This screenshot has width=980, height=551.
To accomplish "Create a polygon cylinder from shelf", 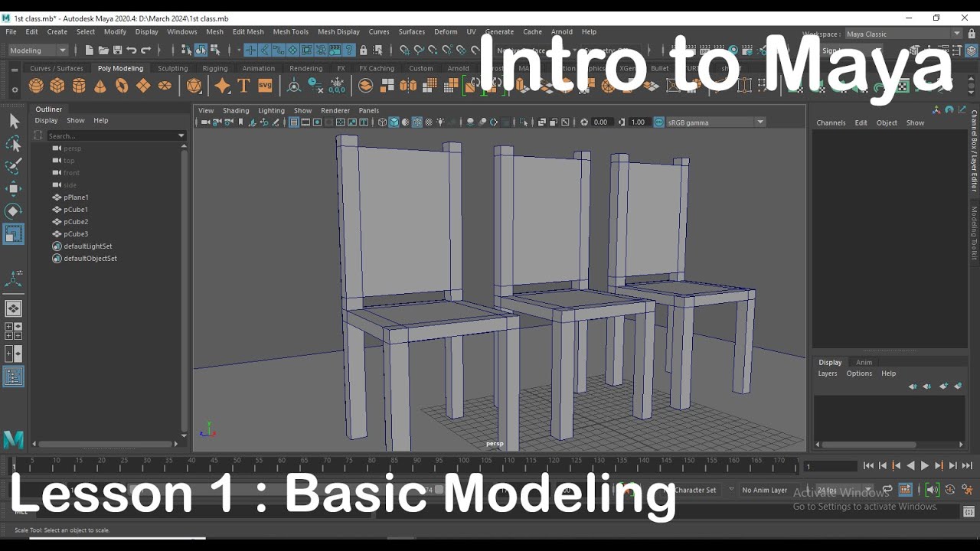I will 79,86.
